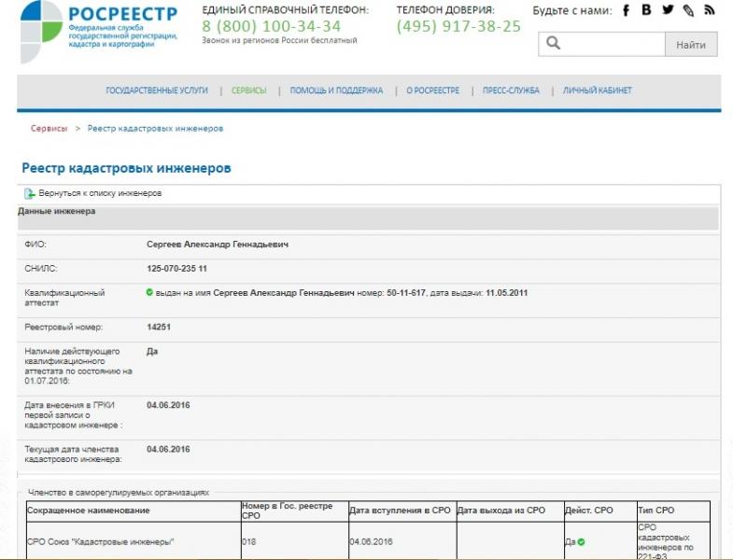The width and height of the screenshot is (733, 560).
Task: Open the Сервисы menu item
Action: coord(249,91)
